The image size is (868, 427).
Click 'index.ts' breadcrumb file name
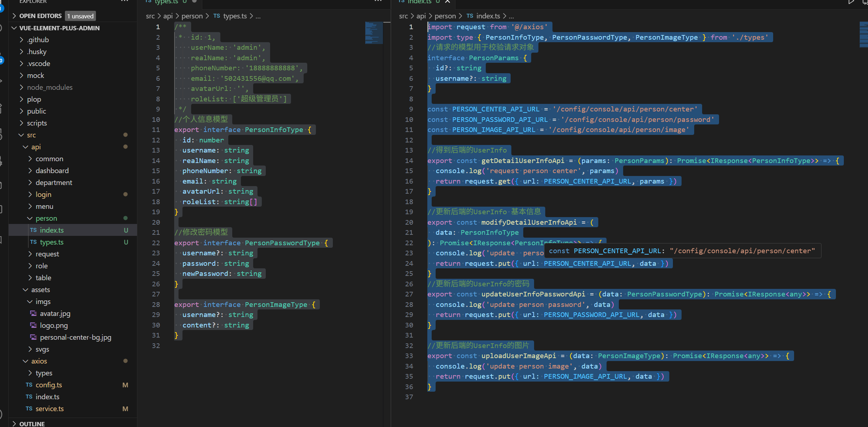coord(488,16)
